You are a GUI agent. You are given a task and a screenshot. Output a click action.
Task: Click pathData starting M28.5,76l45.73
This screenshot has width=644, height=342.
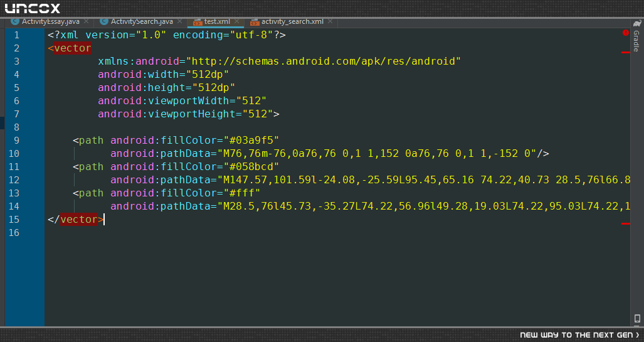point(370,206)
